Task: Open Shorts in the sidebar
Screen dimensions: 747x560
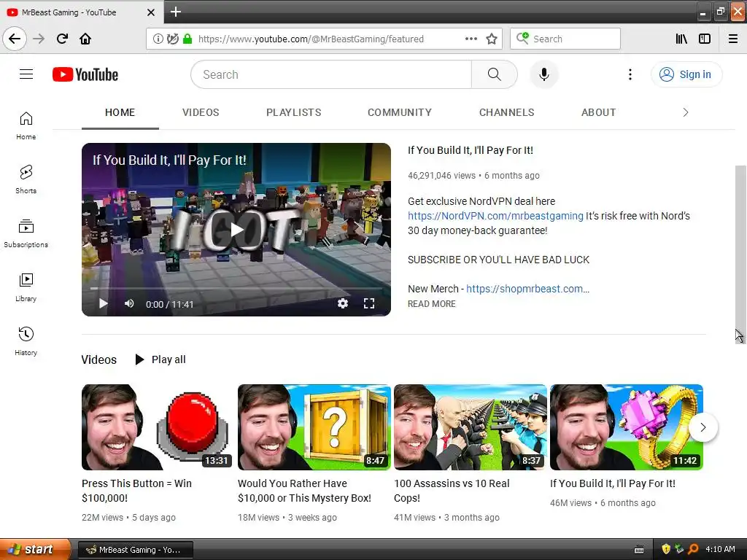Action: tap(26, 179)
